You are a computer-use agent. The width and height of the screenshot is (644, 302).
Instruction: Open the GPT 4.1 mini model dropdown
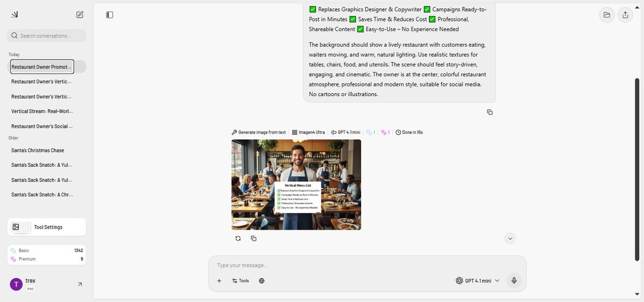tap(478, 281)
